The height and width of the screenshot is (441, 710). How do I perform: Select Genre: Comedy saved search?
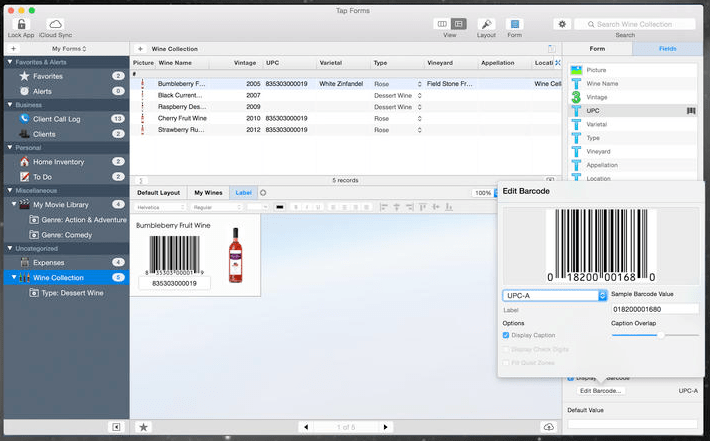click(66, 235)
